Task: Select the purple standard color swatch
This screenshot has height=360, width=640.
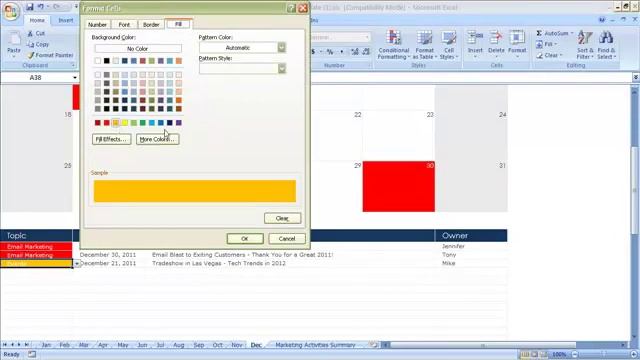Action: coord(179,122)
